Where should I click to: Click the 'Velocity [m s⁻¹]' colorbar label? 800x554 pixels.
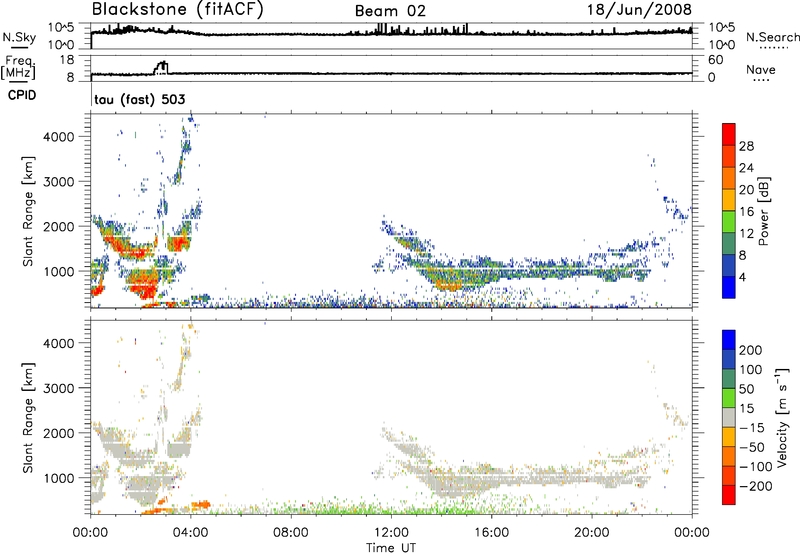click(x=782, y=417)
